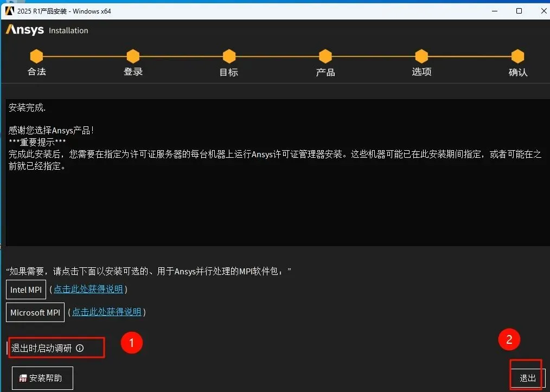Install Intel MPI package
Screen dimensions: 550x392
point(26,290)
